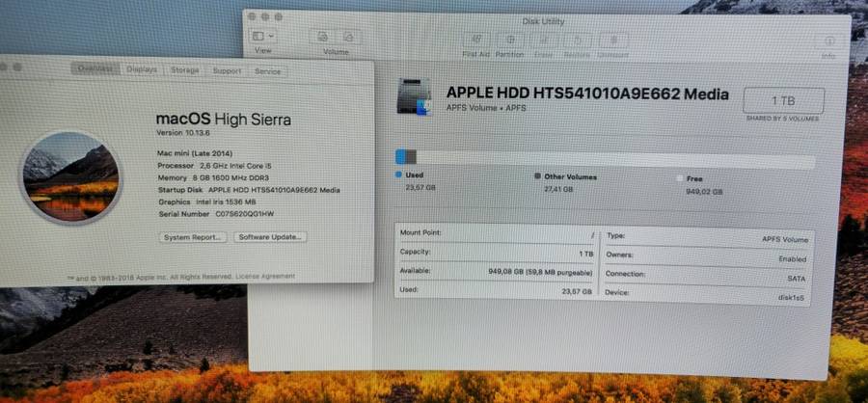This screenshot has width=868, height=403.
Task: Open the View sidebar menu in Disk Utility
Action: click(x=263, y=37)
